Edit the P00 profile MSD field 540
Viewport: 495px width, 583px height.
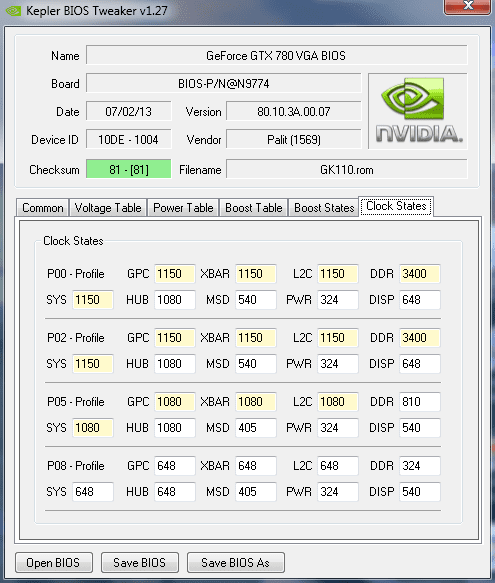coord(256,300)
